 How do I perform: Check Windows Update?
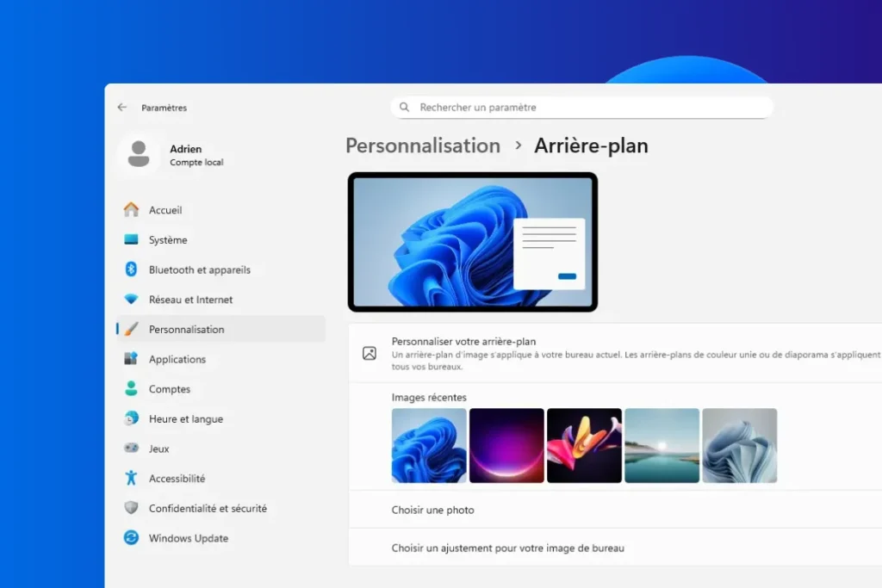(x=187, y=538)
